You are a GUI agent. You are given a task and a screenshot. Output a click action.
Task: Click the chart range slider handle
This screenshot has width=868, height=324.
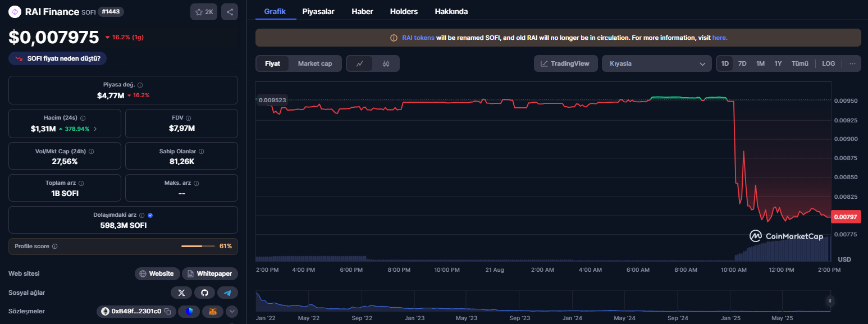[x=830, y=300]
